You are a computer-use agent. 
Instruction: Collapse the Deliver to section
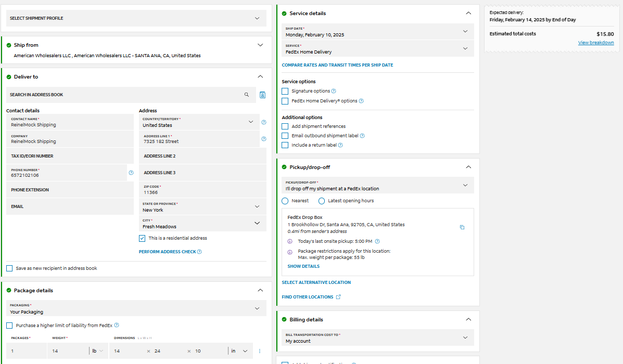tap(260, 76)
